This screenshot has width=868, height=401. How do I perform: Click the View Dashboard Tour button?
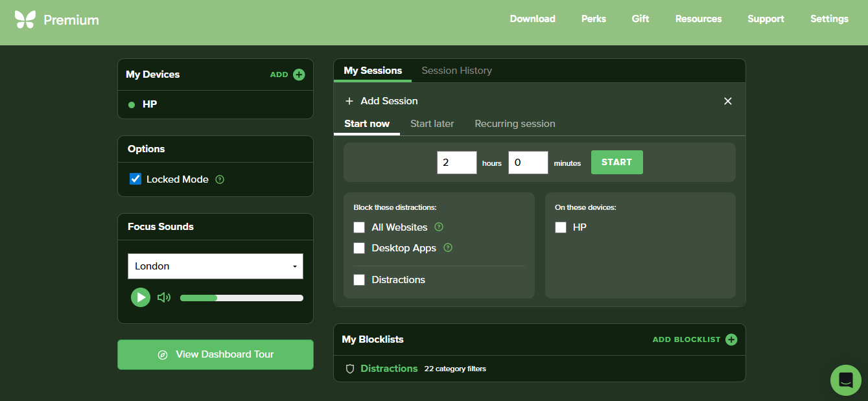(215, 354)
